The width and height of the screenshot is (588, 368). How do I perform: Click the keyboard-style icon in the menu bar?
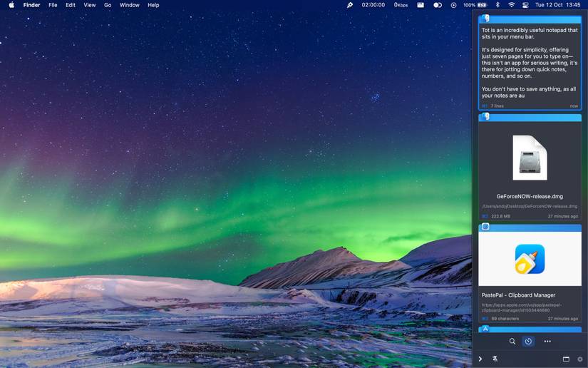(x=421, y=5)
